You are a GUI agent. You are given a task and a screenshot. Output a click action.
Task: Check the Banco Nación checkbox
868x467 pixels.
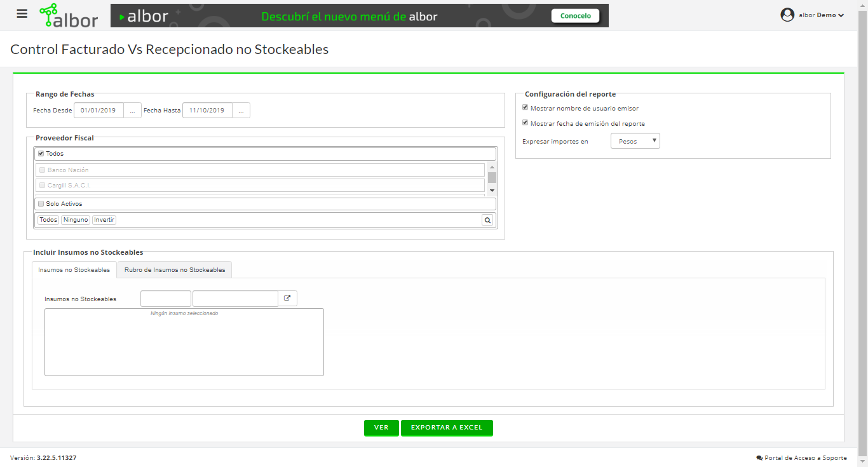42,170
